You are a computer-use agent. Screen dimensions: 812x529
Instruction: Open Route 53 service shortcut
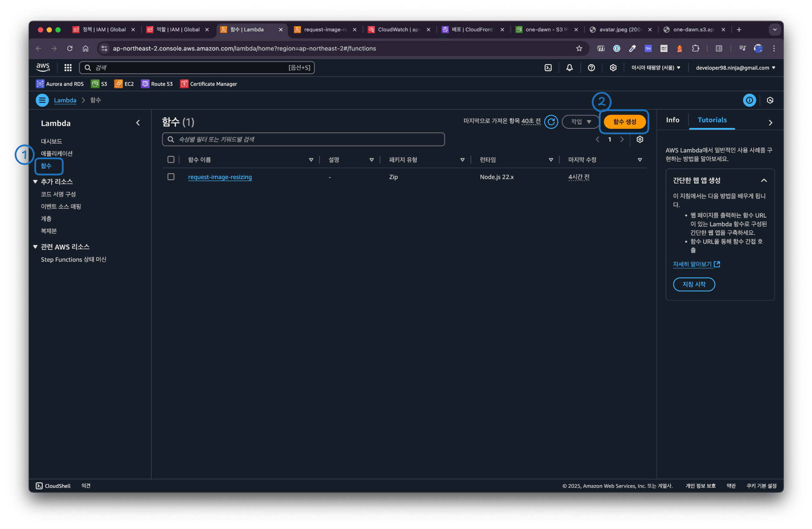[x=157, y=84]
